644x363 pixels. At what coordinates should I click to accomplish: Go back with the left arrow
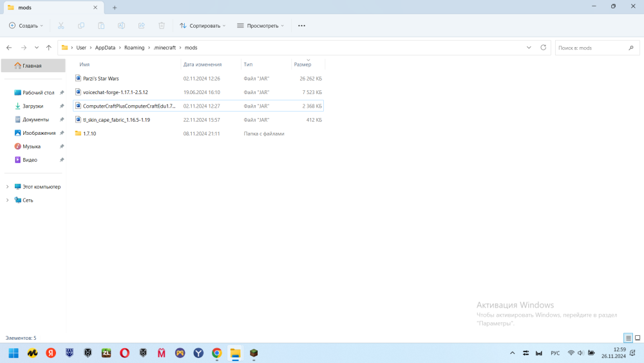9,48
